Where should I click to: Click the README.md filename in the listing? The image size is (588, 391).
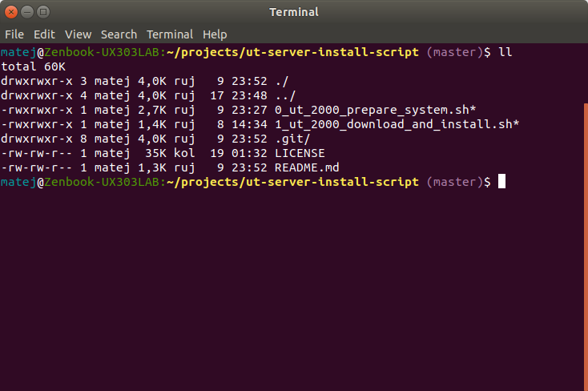304,167
